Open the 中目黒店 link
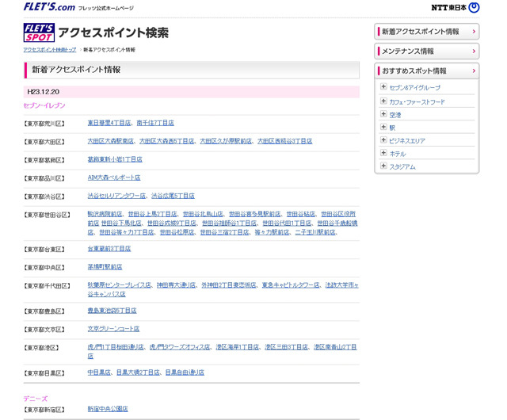The image size is (507, 420). point(99,372)
